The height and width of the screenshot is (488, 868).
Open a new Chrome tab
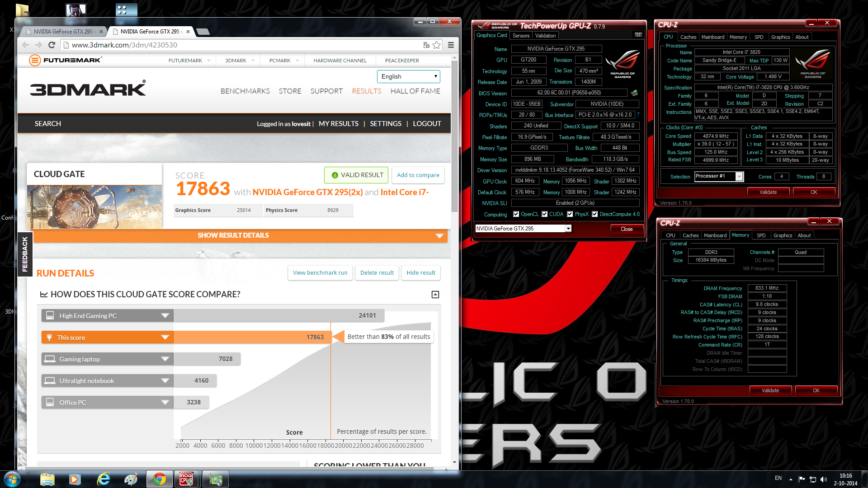click(203, 32)
